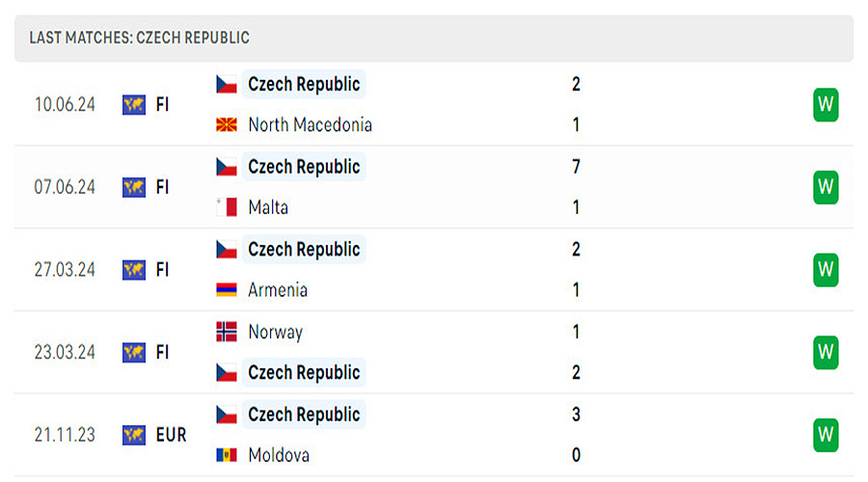Screen dimensions: 868x482
Task: Click the North Macedonia flag icon
Action: coord(227,125)
